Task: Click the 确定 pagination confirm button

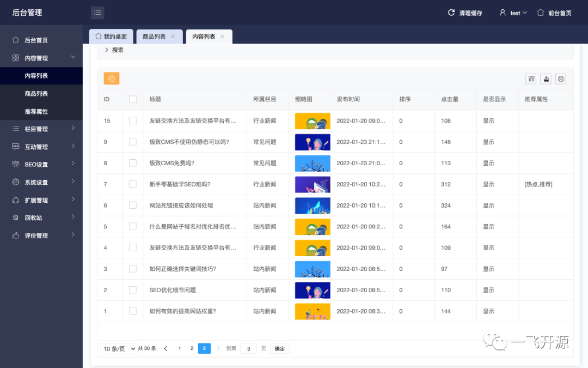Action: tap(280, 349)
